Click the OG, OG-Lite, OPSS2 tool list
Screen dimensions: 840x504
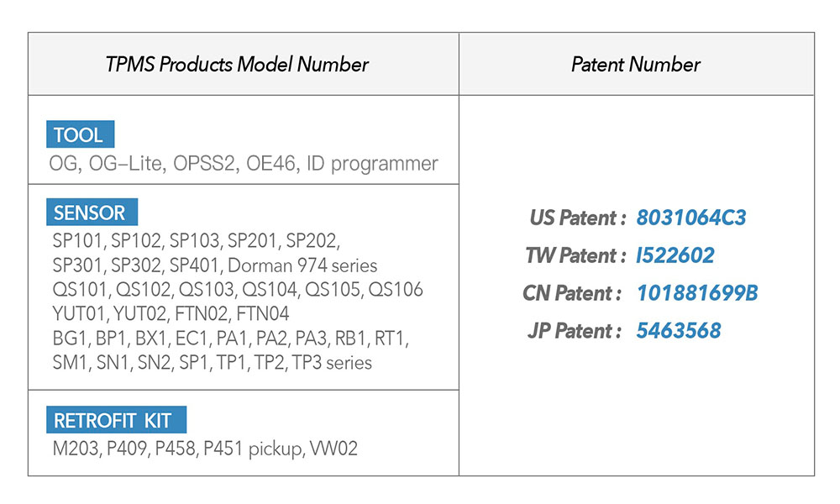click(x=244, y=163)
